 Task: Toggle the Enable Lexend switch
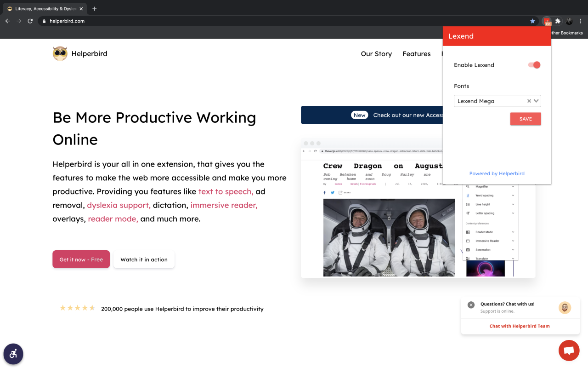534,65
